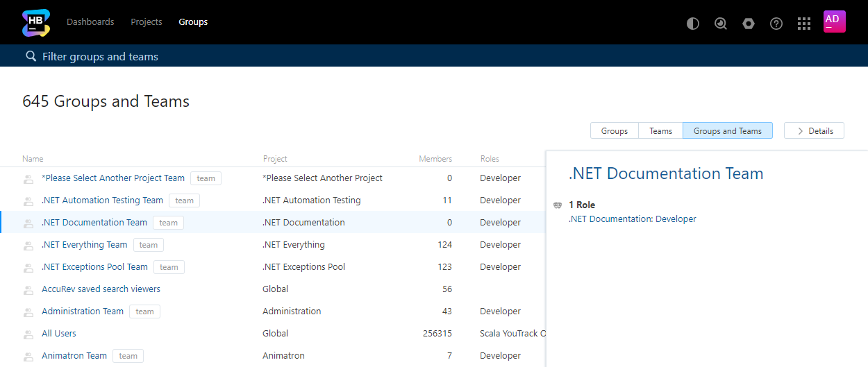This screenshot has width=868, height=367.
Task: Toggle the contrast theme icon
Action: click(692, 24)
